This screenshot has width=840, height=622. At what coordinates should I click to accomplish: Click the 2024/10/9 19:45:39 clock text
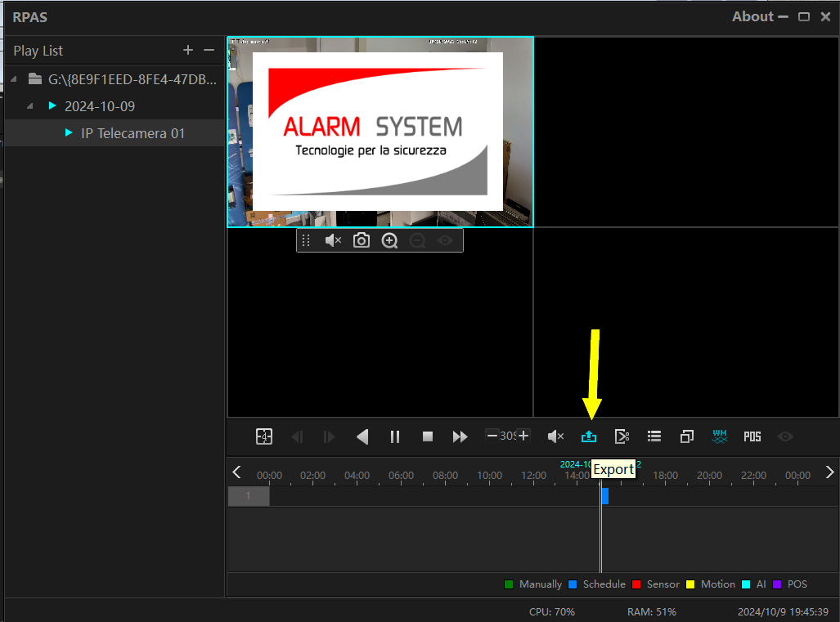[783, 612]
